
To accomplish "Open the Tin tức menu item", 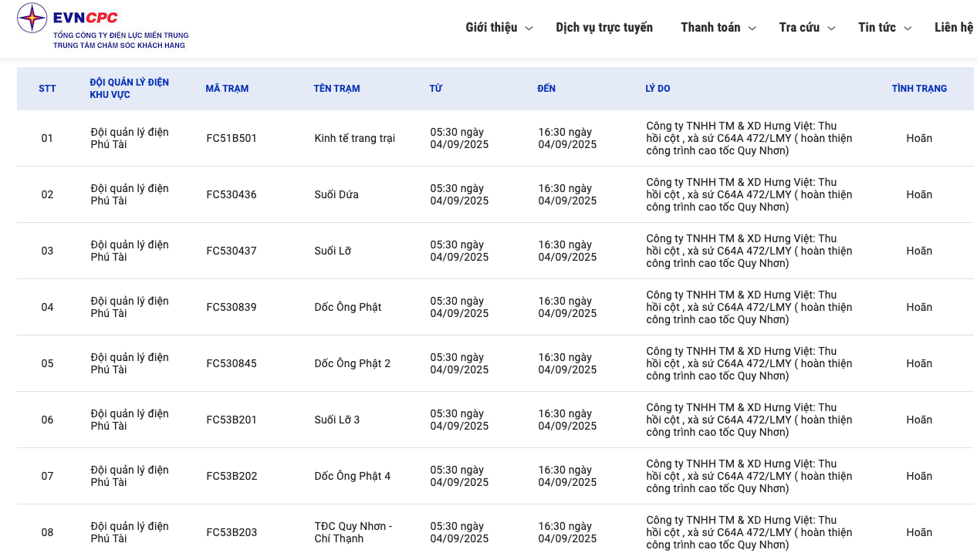I will coord(877,28).
